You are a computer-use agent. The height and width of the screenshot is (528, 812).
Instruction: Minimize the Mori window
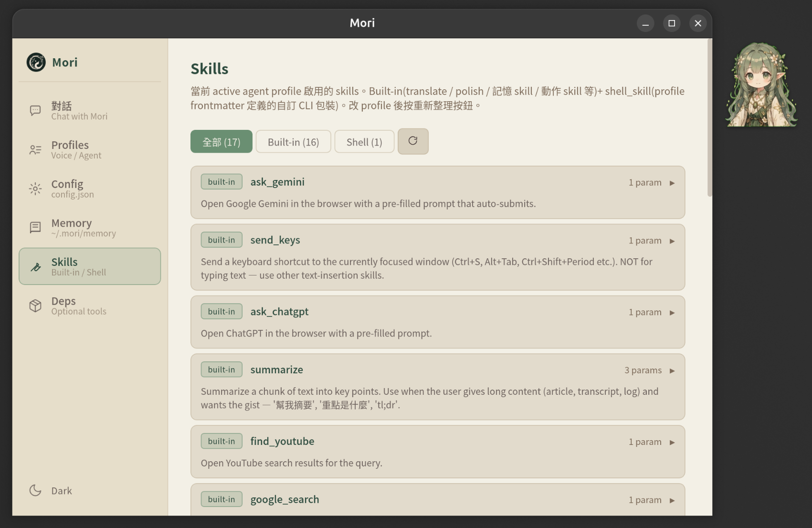[645, 23]
